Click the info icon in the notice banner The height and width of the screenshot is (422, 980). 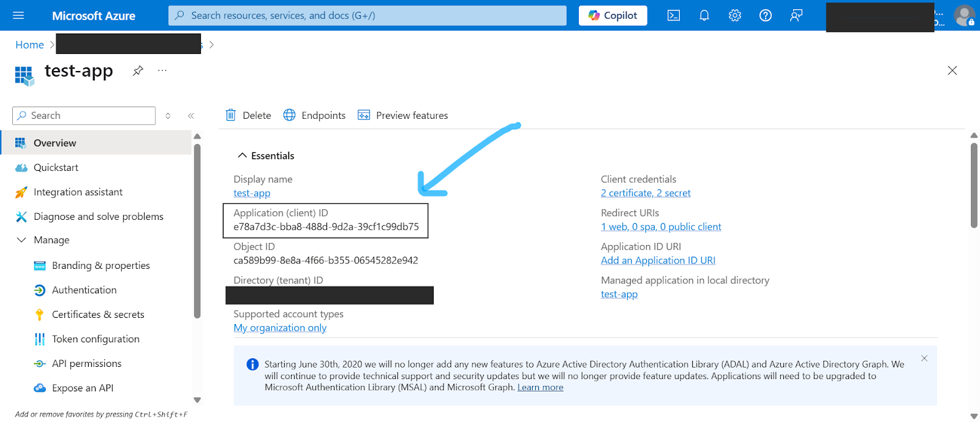click(x=252, y=364)
